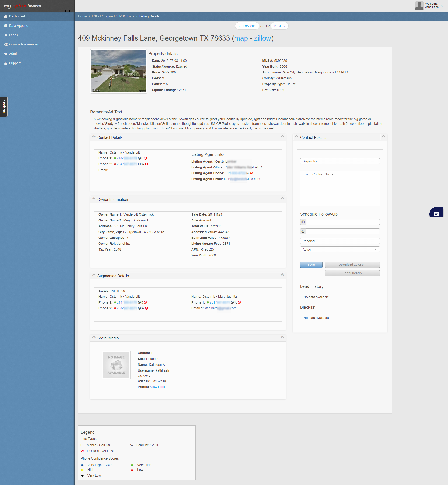The width and height of the screenshot is (448, 485).
Task: Open the Disposition dropdown
Action: [x=340, y=161]
